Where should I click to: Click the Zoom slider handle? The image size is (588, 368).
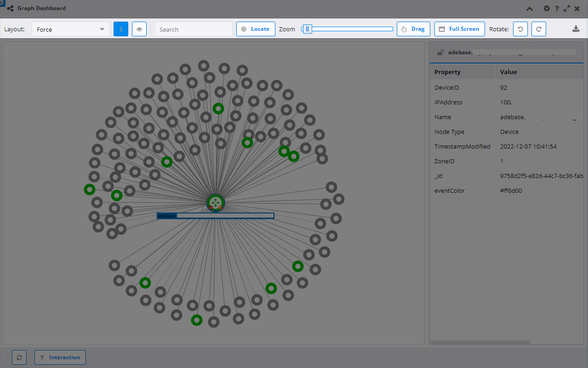308,29
